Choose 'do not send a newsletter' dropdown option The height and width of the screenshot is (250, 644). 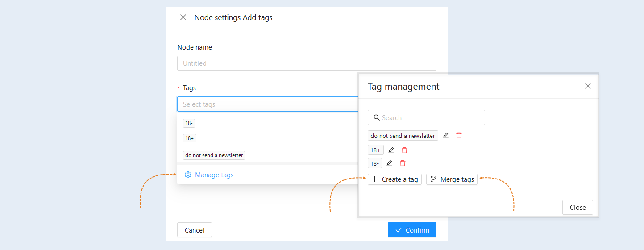point(214,155)
